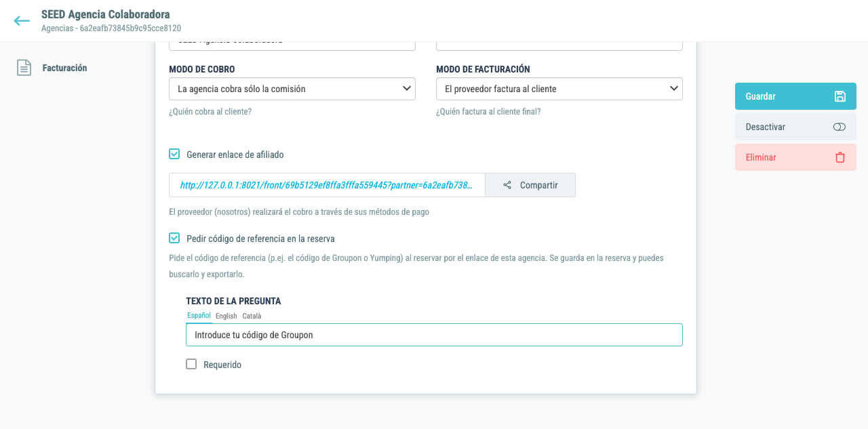The width and height of the screenshot is (868, 429).
Task: Click the SEED Agencia Colaboradora title
Action: (106, 14)
